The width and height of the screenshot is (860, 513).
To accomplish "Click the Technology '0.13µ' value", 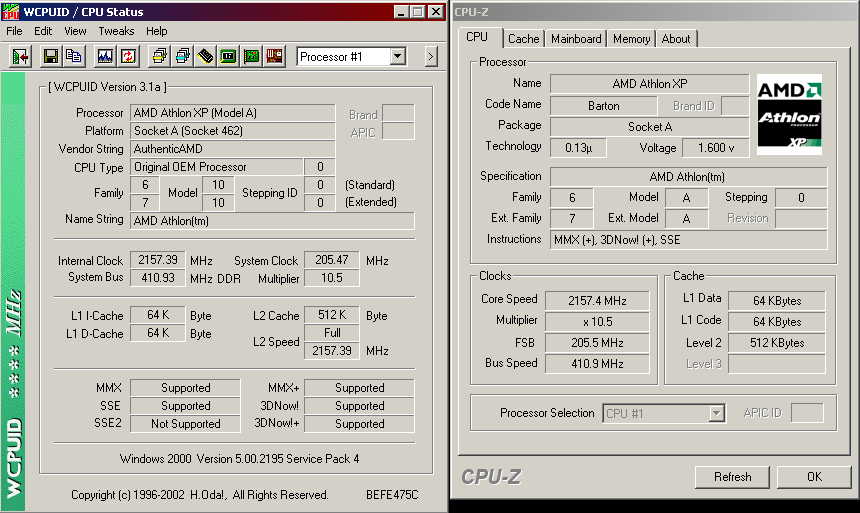I will tap(578, 148).
